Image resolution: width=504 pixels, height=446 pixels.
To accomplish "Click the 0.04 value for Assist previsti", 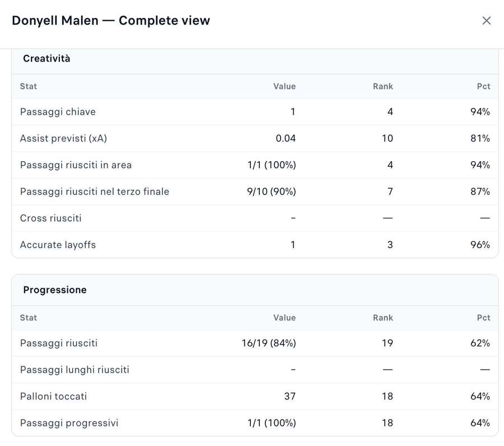I will 286,138.
